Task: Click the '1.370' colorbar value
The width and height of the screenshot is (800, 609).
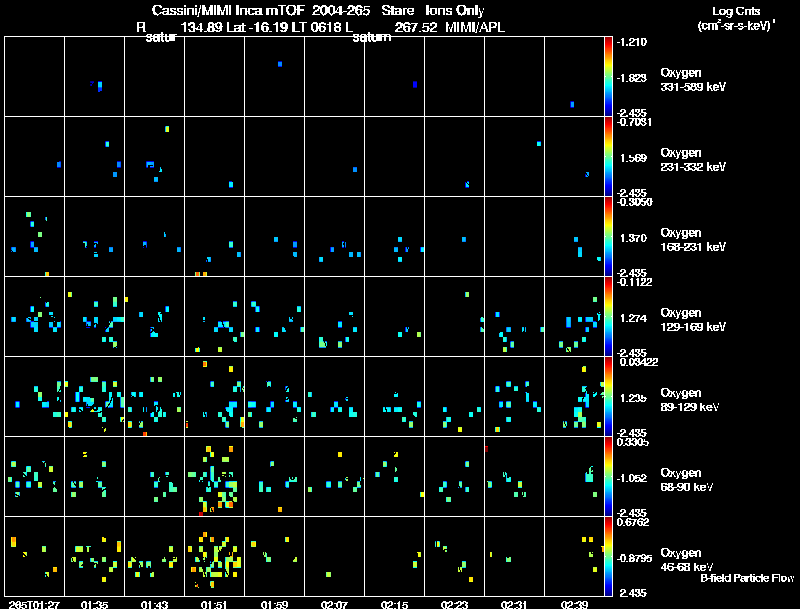Action: click(633, 238)
